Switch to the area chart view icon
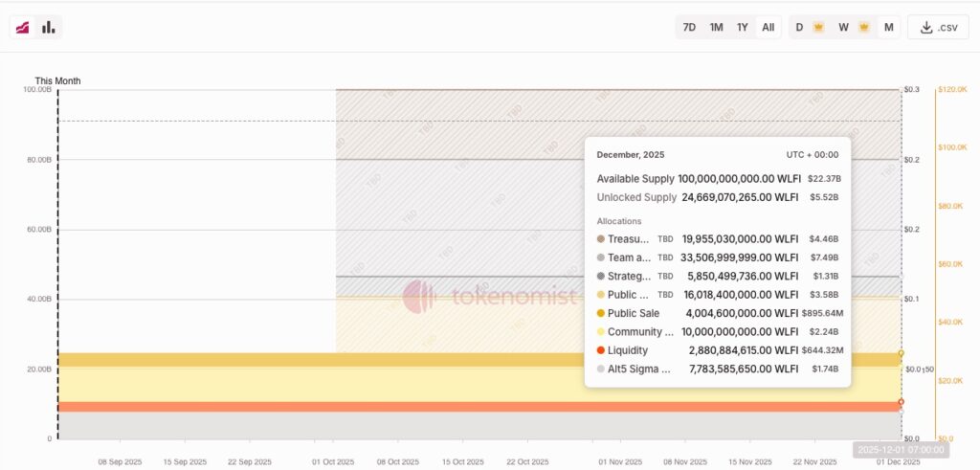Screen dimensions: 980x470 coord(23,27)
